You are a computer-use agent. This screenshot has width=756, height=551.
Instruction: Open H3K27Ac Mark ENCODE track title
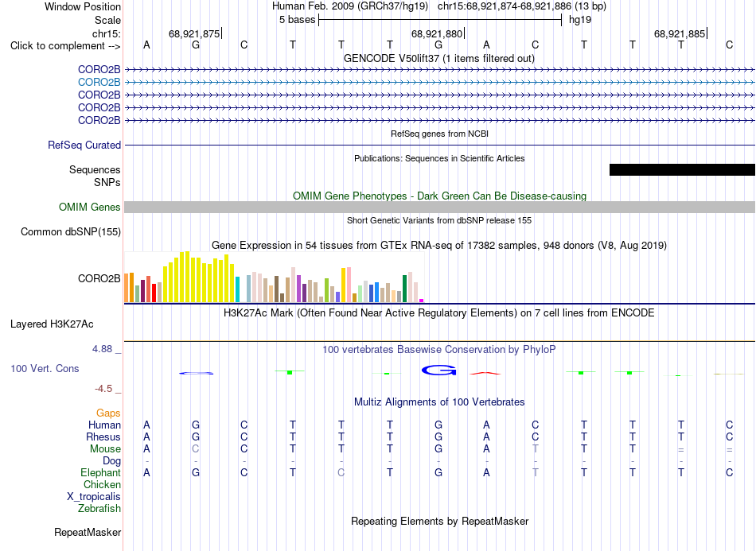click(x=439, y=313)
